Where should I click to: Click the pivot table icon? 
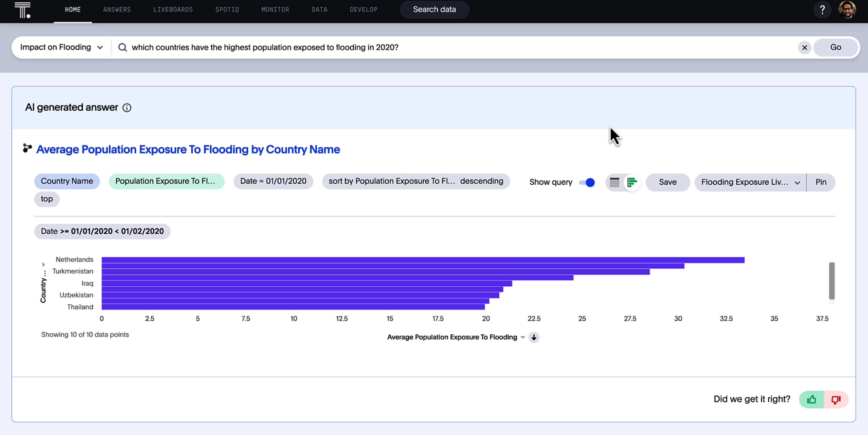pos(615,181)
